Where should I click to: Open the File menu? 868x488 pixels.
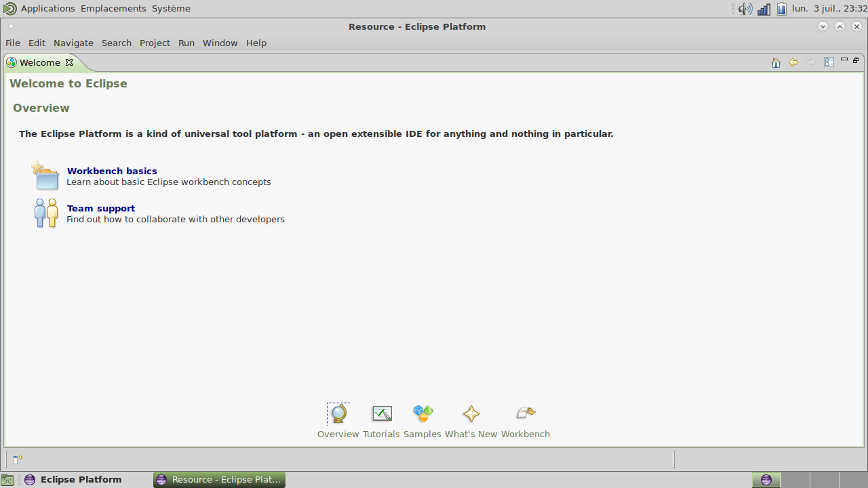point(13,43)
